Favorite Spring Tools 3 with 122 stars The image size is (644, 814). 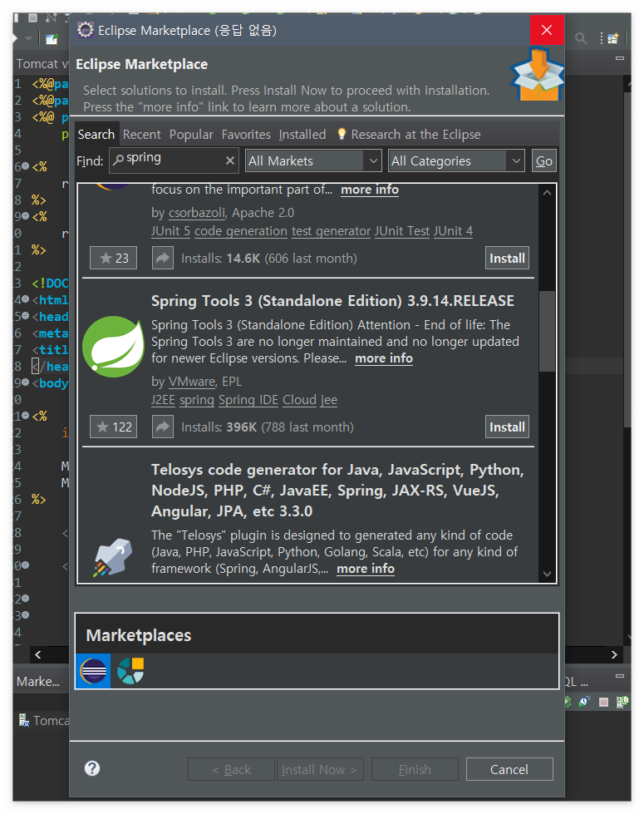click(x=113, y=427)
